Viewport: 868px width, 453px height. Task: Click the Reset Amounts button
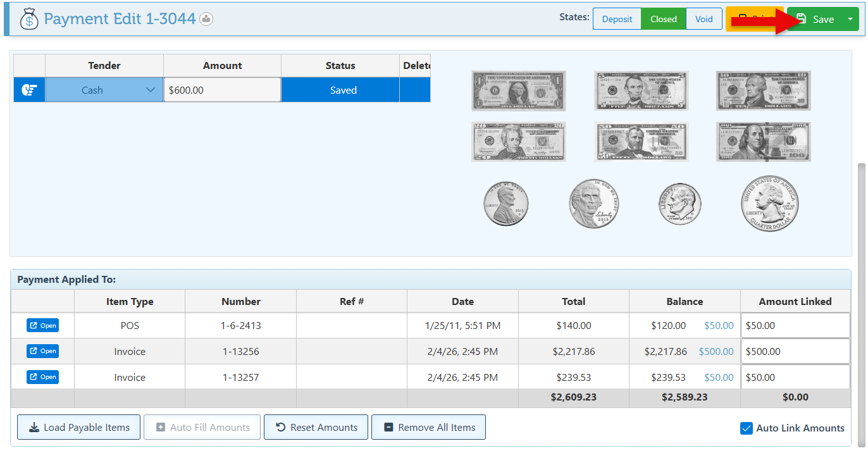point(316,428)
